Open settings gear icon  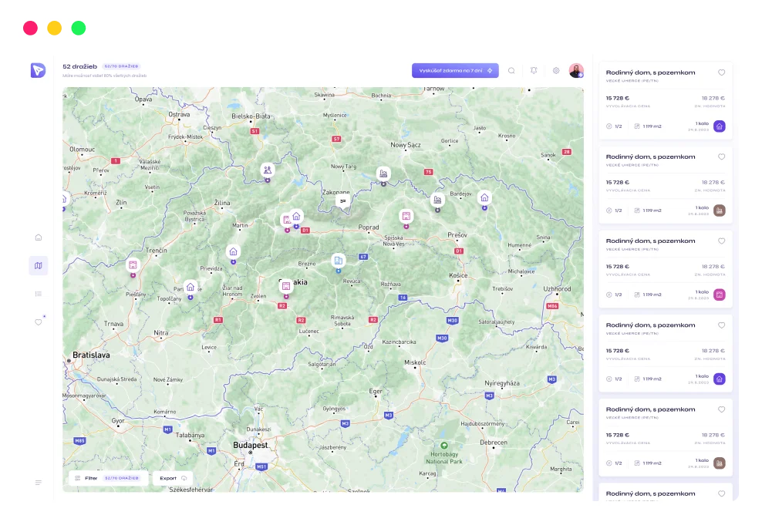[x=556, y=71]
